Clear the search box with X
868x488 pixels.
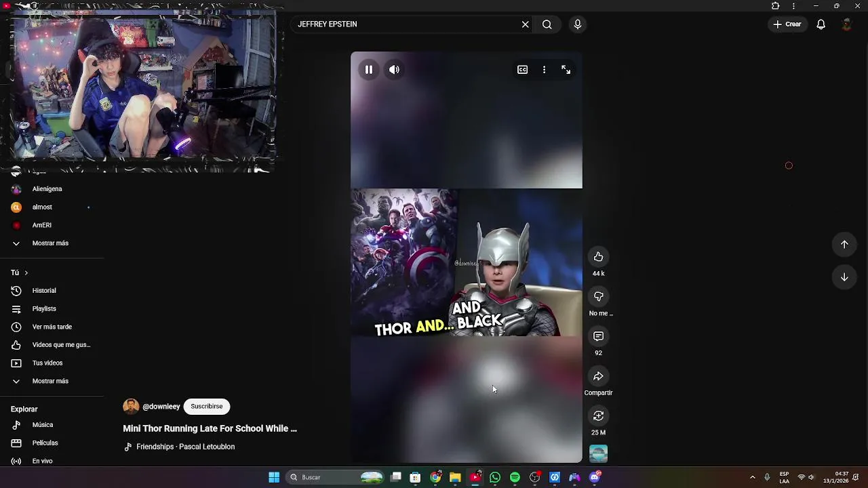(x=525, y=24)
